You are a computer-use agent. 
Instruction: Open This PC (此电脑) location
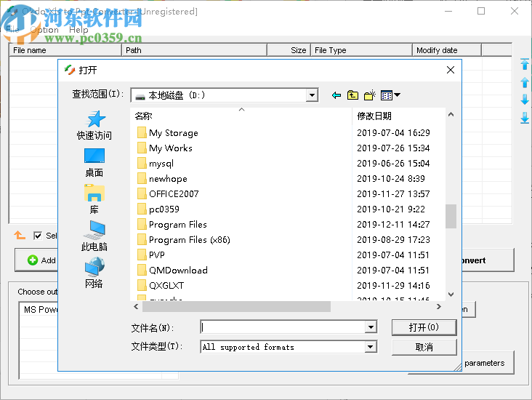[x=94, y=236]
